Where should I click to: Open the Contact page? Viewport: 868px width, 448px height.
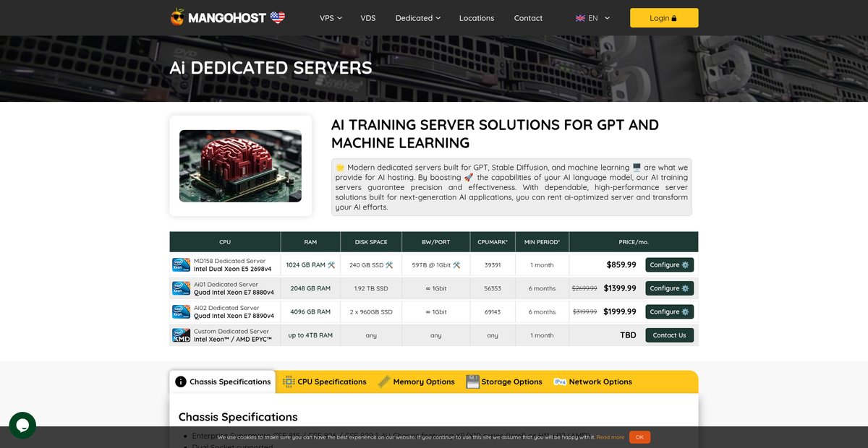coord(528,18)
